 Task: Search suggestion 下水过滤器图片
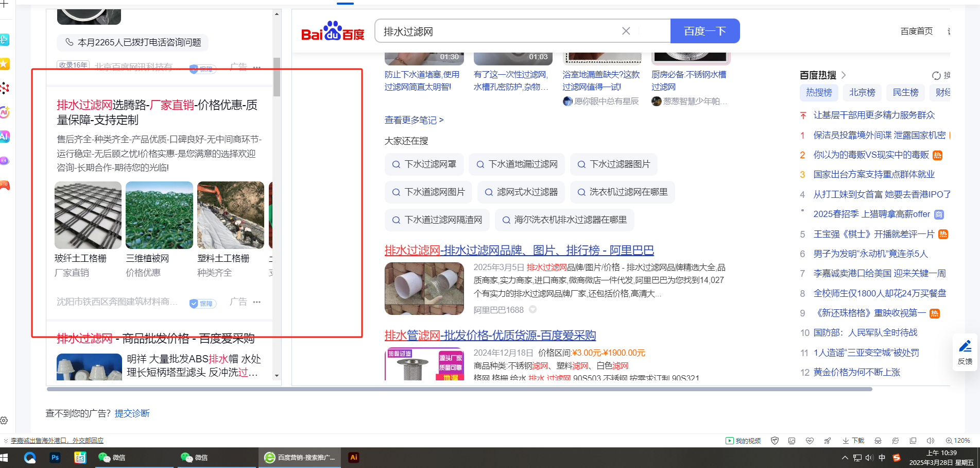click(x=614, y=164)
